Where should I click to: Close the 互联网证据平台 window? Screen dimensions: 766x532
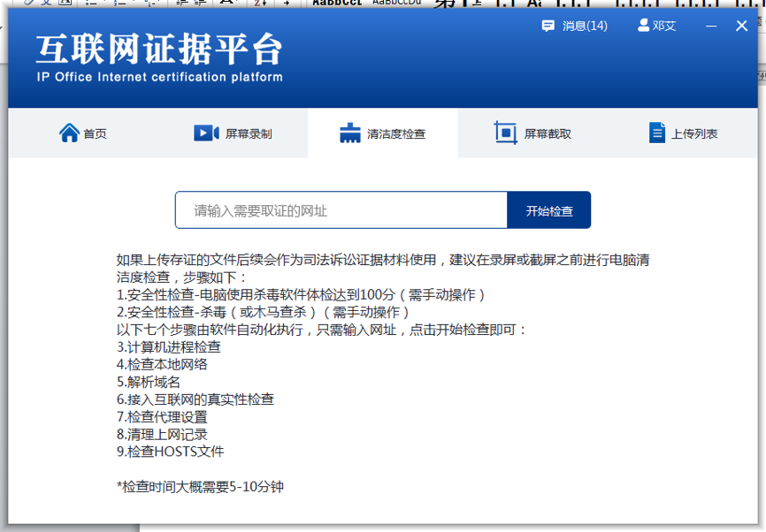pyautogui.click(x=742, y=27)
